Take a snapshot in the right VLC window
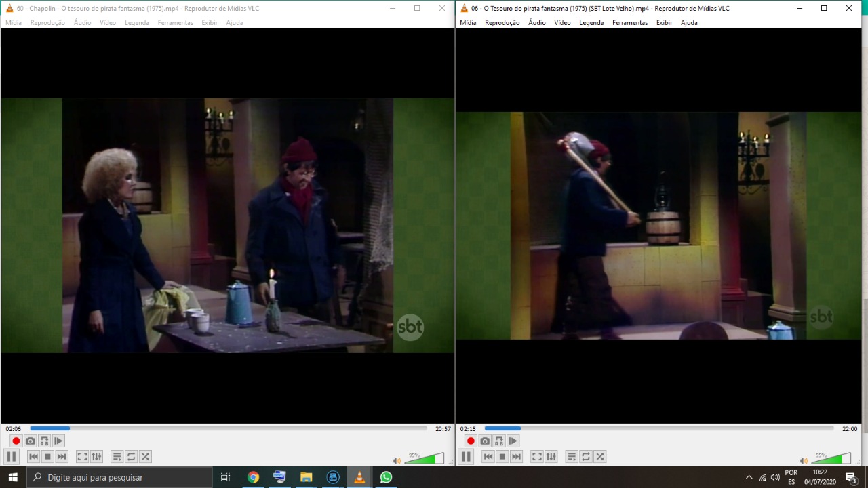 (x=485, y=441)
